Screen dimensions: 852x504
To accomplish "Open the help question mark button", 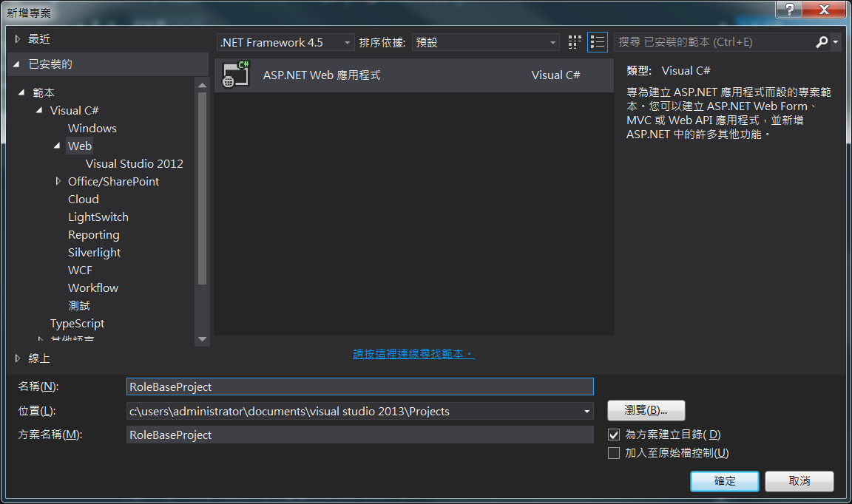I will 790,9.
